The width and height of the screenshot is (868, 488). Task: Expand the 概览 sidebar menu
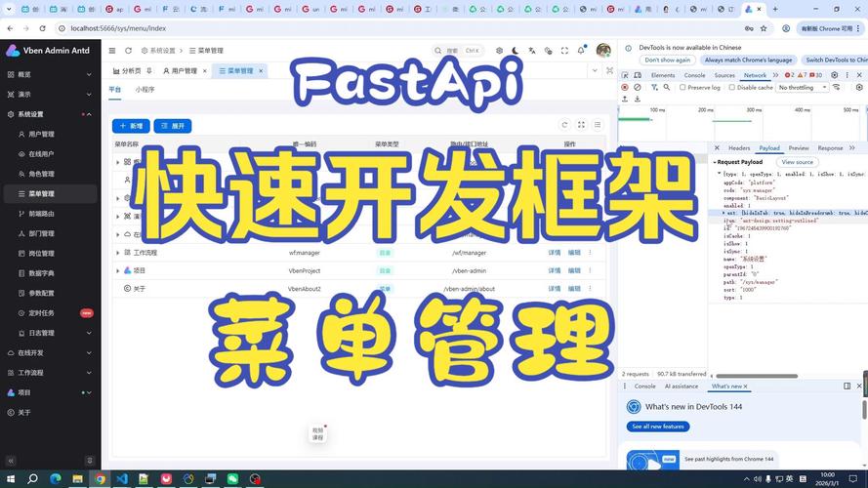[x=51, y=74]
